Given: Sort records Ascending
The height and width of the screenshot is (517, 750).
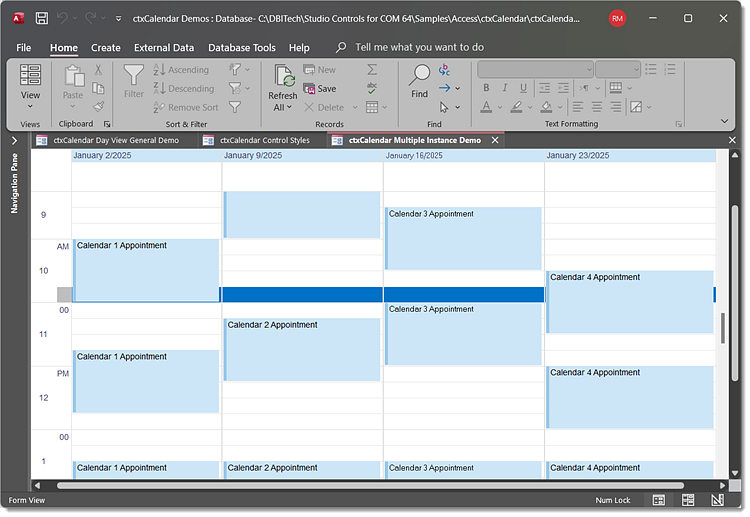Looking at the screenshot, I should point(181,70).
